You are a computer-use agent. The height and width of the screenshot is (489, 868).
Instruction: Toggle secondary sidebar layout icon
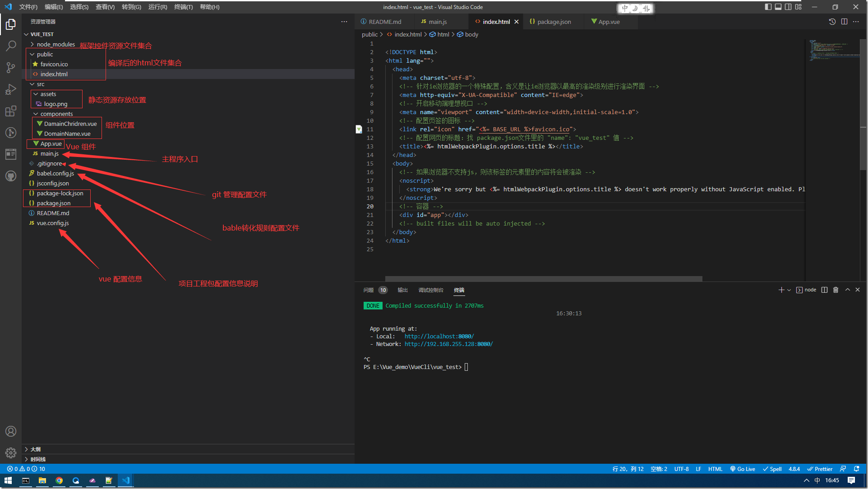point(788,7)
